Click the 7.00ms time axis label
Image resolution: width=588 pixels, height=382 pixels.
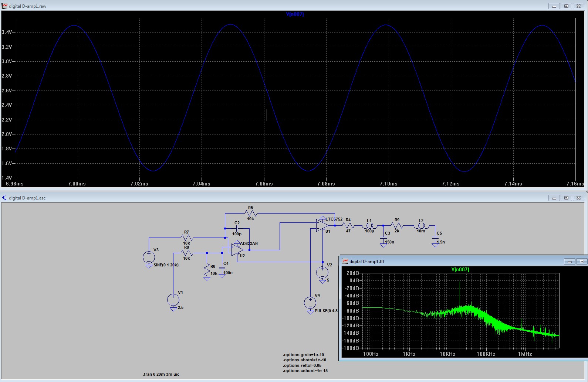pyautogui.click(x=77, y=184)
